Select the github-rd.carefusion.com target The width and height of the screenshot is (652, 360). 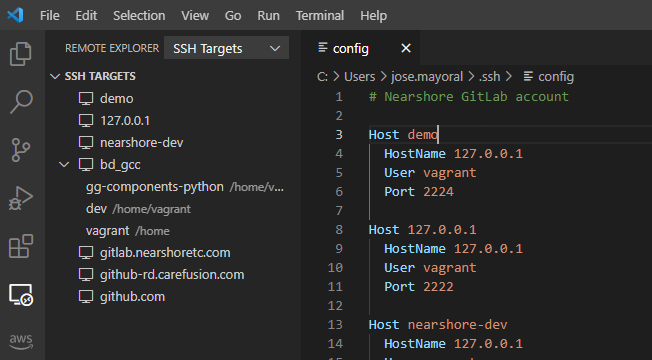[x=172, y=275]
